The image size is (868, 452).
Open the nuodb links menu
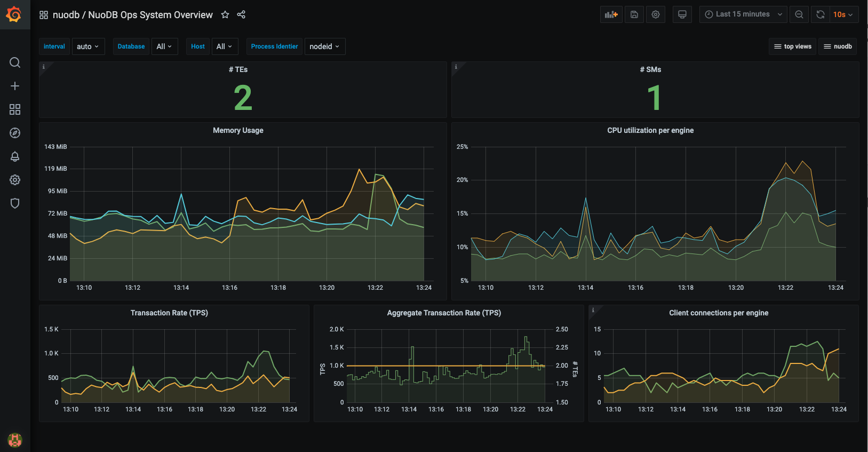click(838, 46)
